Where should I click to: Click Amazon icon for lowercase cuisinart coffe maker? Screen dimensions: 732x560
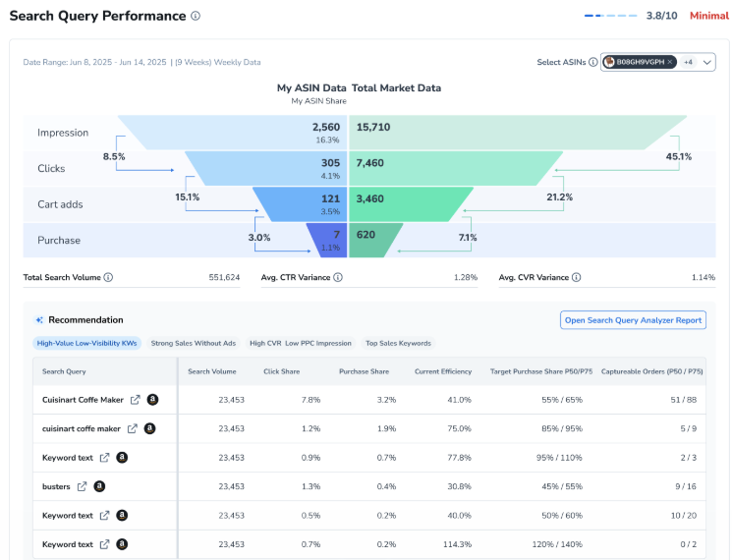tap(149, 428)
